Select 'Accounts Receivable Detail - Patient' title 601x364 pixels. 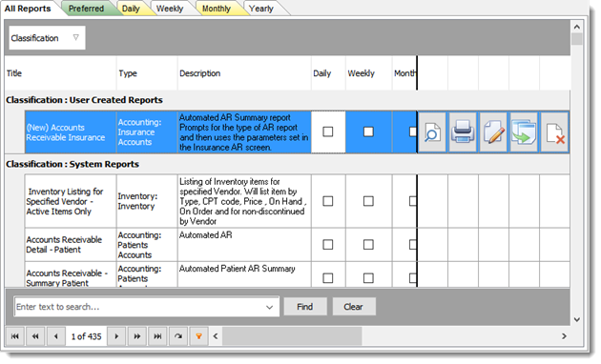coord(71,245)
